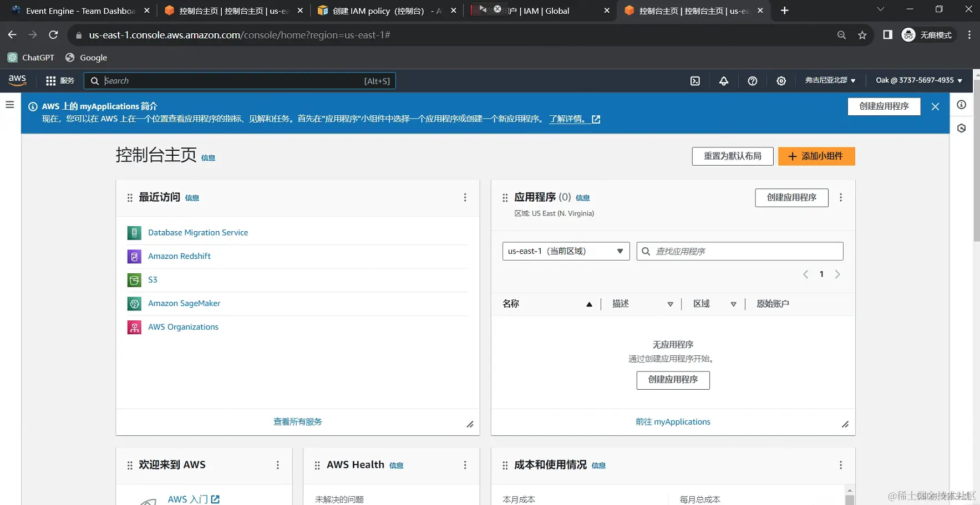Image resolution: width=980 pixels, height=505 pixels.
Task: Open console settings gear
Action: (781, 81)
